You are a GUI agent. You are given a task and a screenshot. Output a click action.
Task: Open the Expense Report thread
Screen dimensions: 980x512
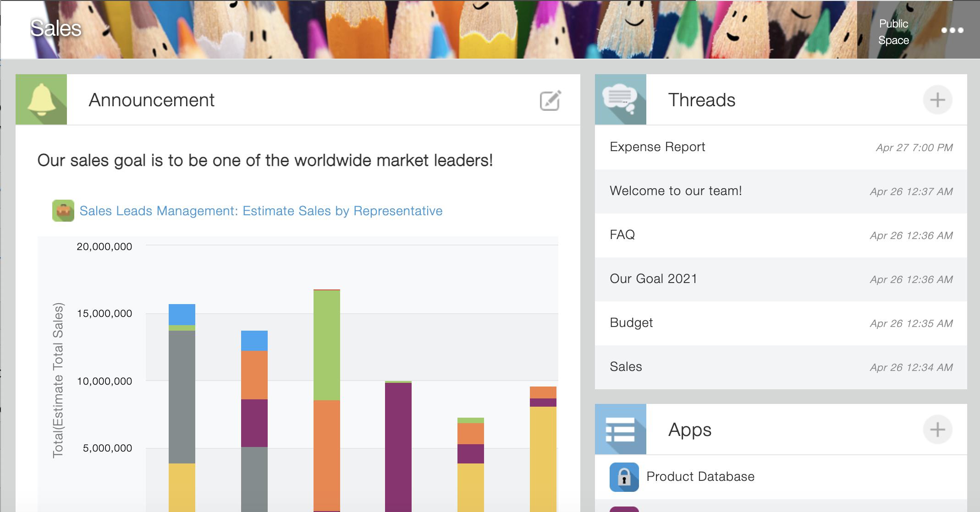pos(657,147)
